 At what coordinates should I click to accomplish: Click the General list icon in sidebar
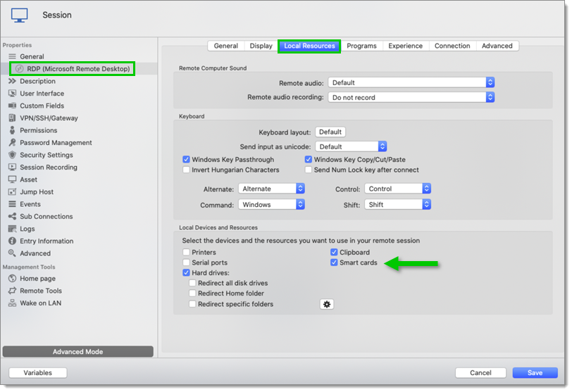[x=13, y=56]
